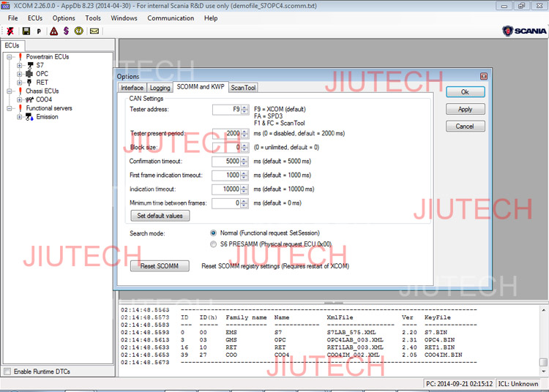Collapse the Powertrain ECUs tree node
This screenshot has height=392, width=549.
(10, 57)
